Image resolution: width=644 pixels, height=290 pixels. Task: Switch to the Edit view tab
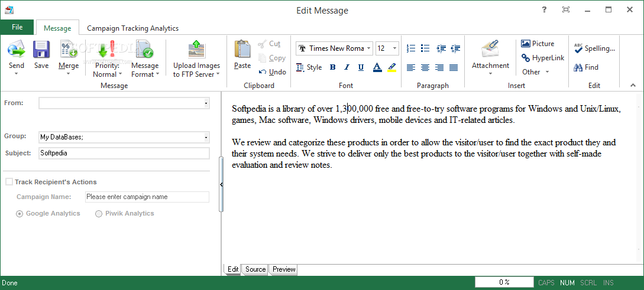coord(233,269)
